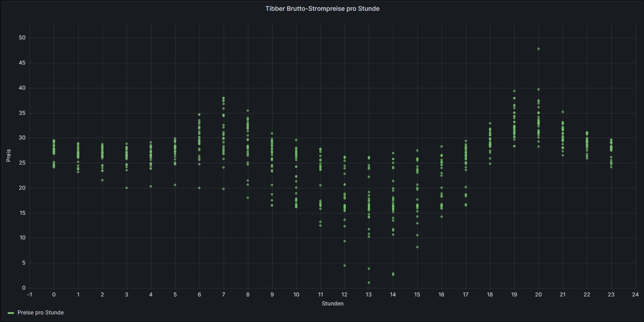Click the x-axis tick label '-1'
The height and width of the screenshot is (322, 644).
tap(30, 295)
